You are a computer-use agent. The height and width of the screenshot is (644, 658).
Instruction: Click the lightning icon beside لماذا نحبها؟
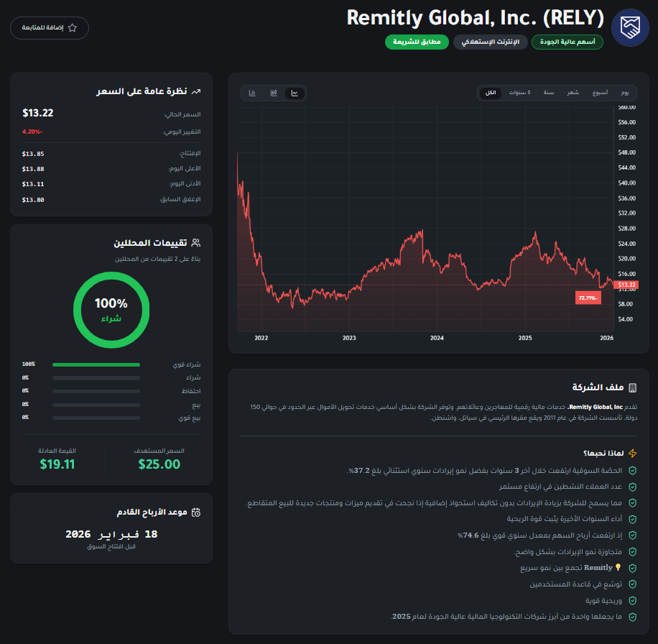632,454
